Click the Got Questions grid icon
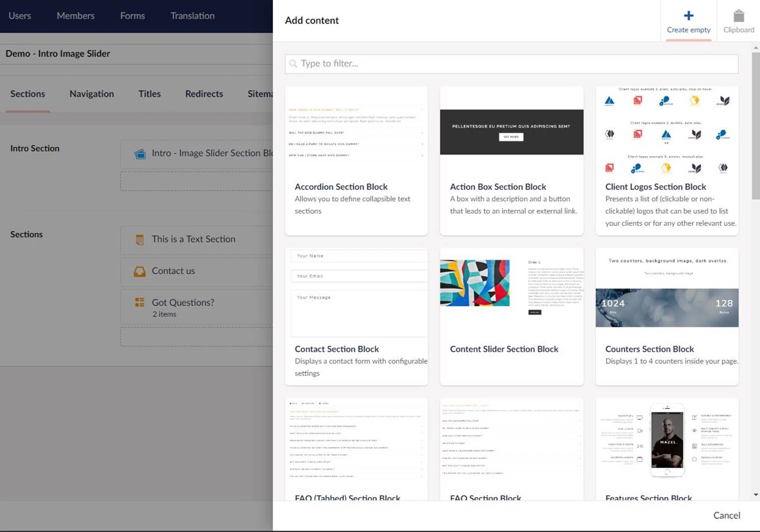760x532 pixels. 140,302
